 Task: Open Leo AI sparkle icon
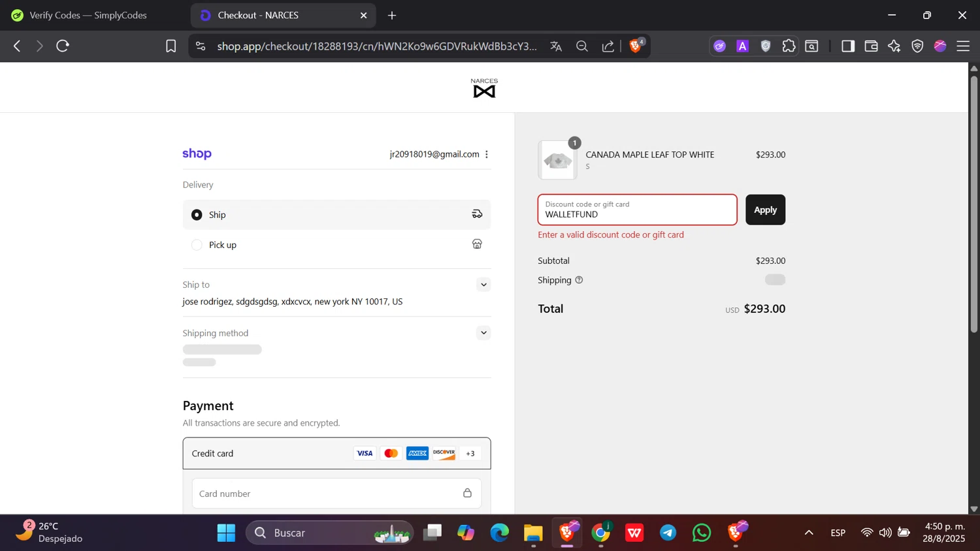coord(894,46)
